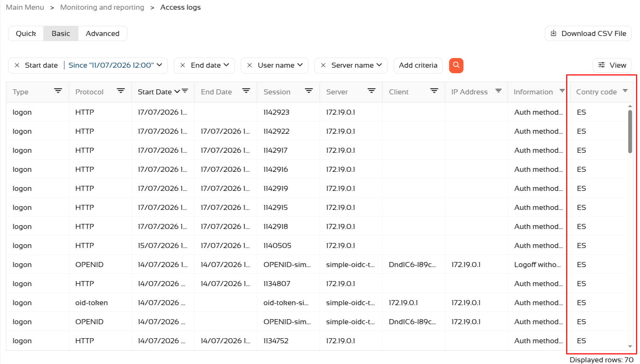The image size is (640, 364).
Task: Select session 1142915 cell
Action: tap(288, 207)
